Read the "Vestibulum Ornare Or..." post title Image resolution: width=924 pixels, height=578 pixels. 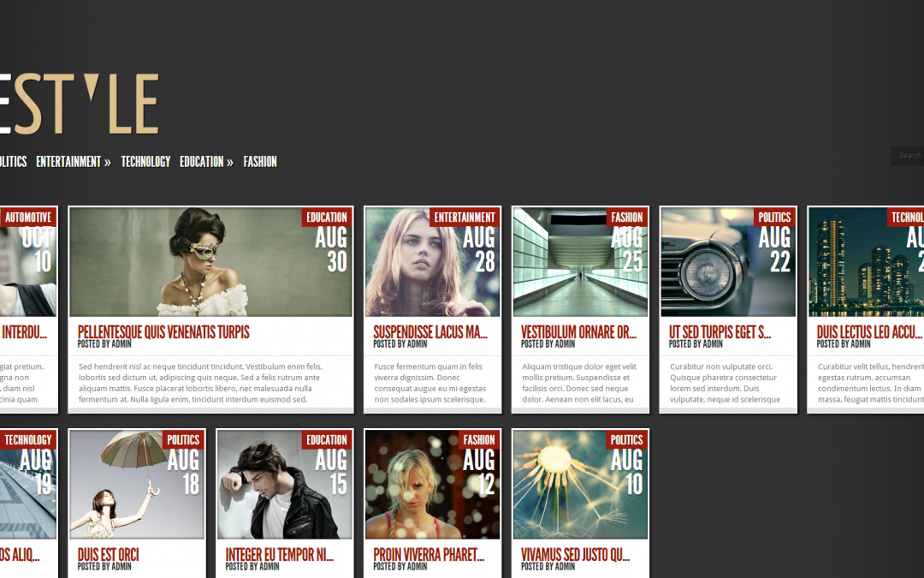(578, 332)
